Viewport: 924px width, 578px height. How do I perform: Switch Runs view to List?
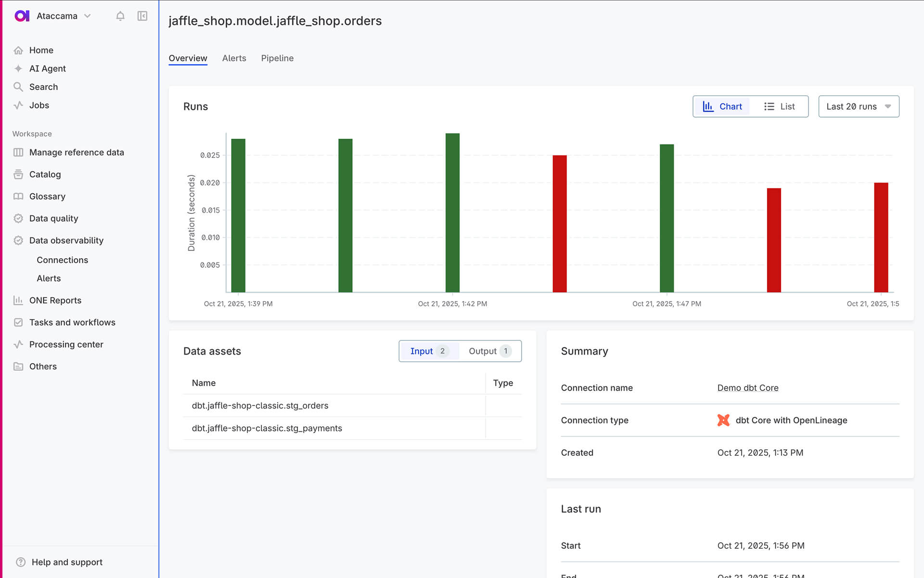780,106
